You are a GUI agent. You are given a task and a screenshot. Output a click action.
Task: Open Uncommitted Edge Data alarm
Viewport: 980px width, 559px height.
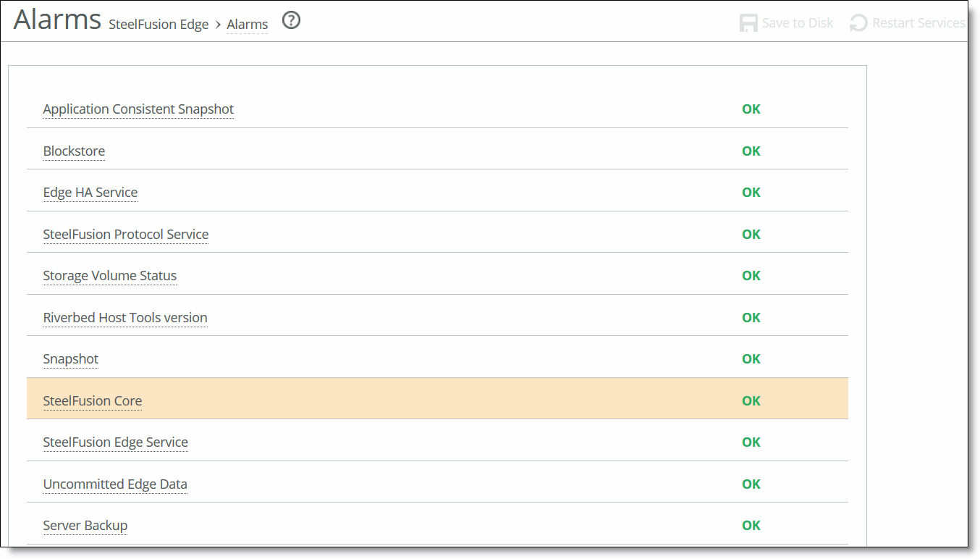point(115,484)
